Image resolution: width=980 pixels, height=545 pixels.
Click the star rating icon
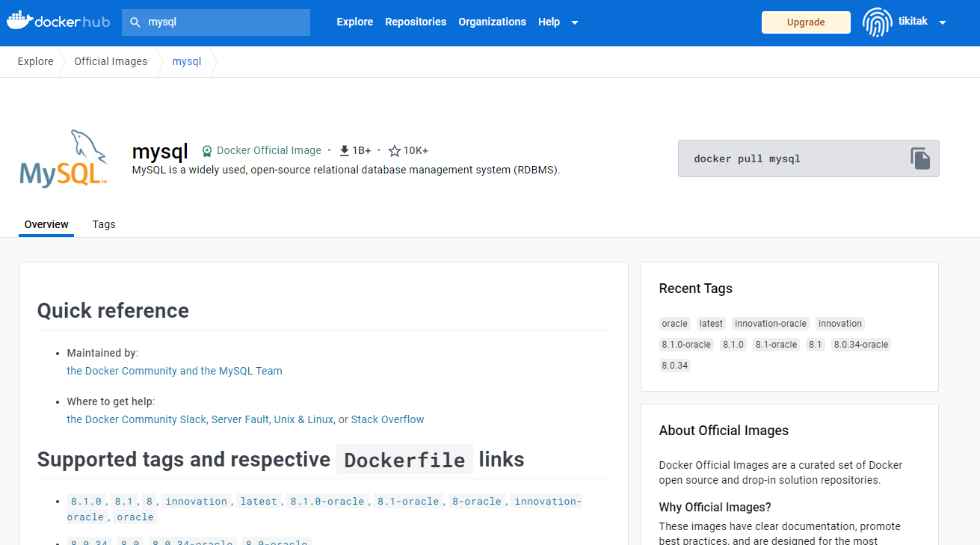[395, 151]
